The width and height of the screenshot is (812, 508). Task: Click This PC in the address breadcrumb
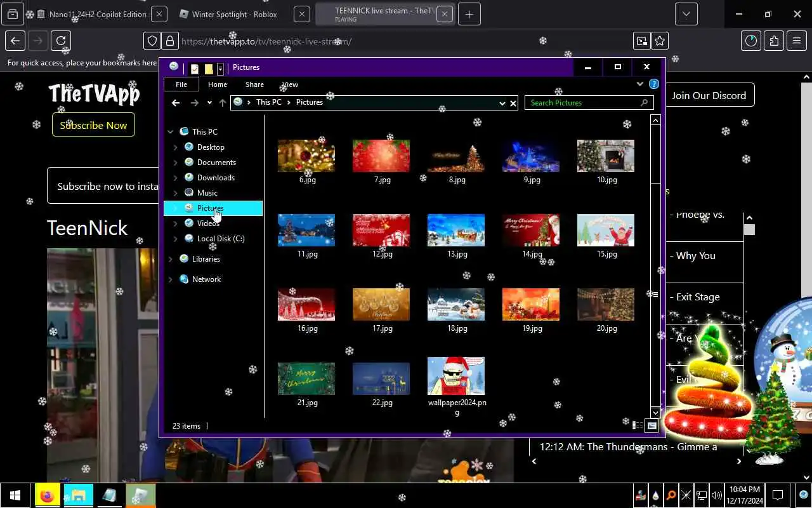click(x=268, y=102)
